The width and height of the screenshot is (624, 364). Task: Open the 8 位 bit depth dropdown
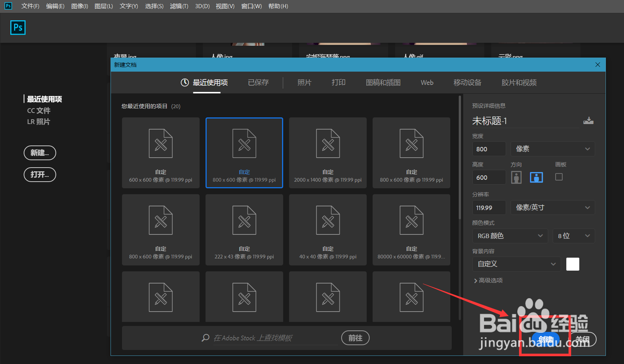coord(574,236)
